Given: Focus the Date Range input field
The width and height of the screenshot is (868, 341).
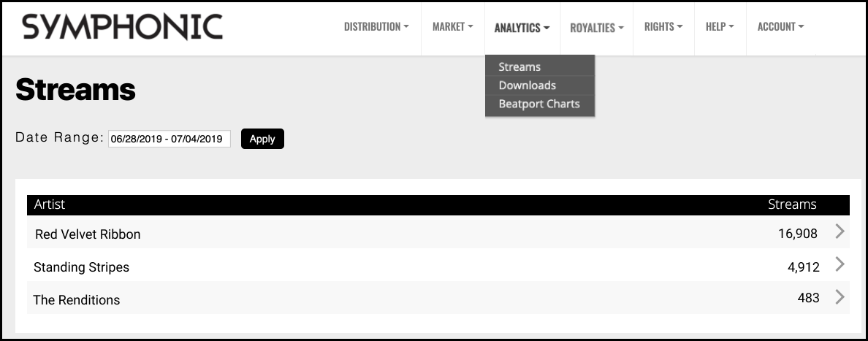Looking at the screenshot, I should pyautogui.click(x=170, y=139).
